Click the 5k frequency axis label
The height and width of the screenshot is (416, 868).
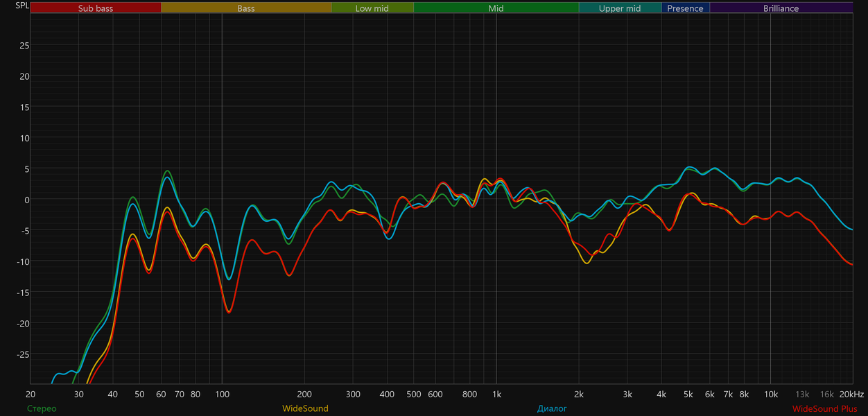[x=688, y=394]
